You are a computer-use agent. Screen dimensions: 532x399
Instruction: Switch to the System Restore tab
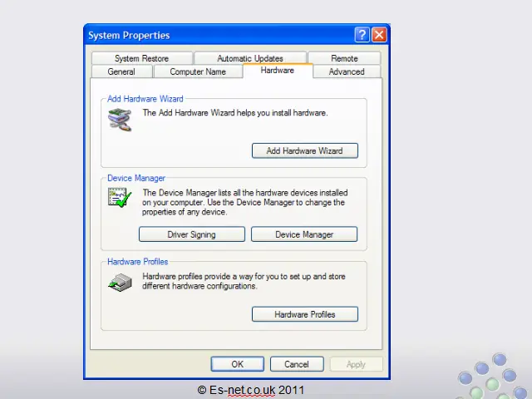click(x=142, y=58)
